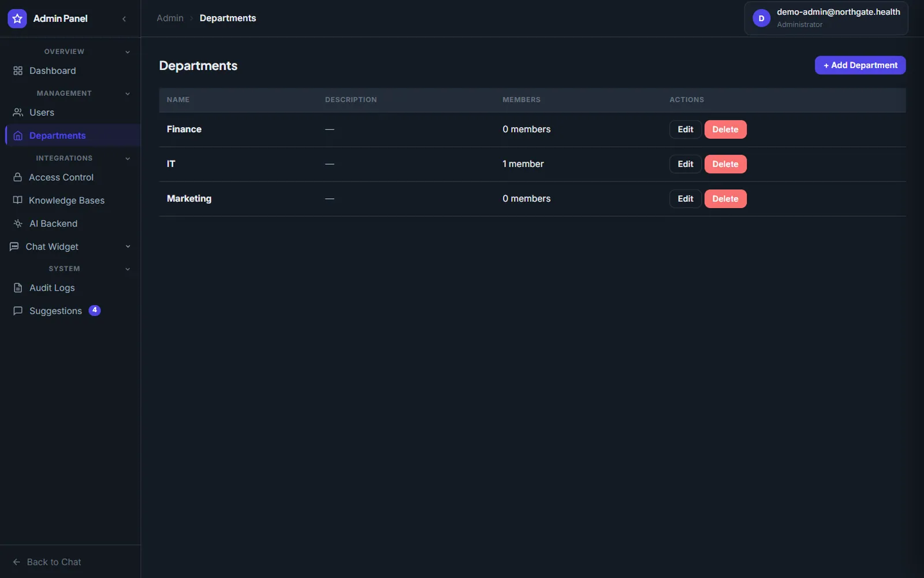The width and height of the screenshot is (924, 578).
Task: Edit the Finance department
Action: click(x=685, y=129)
